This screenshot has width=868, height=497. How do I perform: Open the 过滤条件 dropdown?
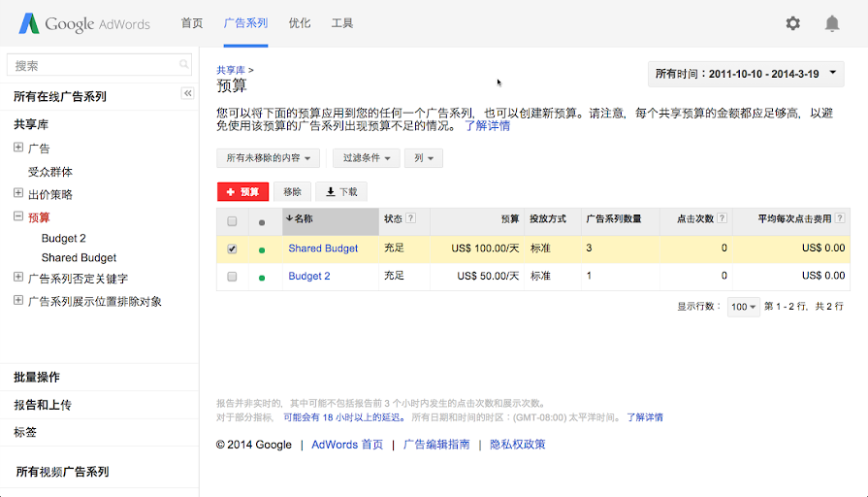(366, 158)
